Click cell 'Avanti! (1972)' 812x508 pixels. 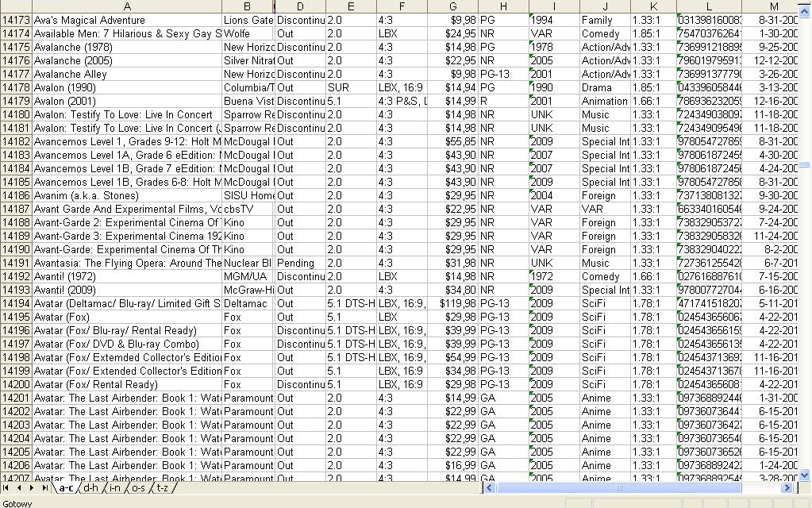coord(127,276)
